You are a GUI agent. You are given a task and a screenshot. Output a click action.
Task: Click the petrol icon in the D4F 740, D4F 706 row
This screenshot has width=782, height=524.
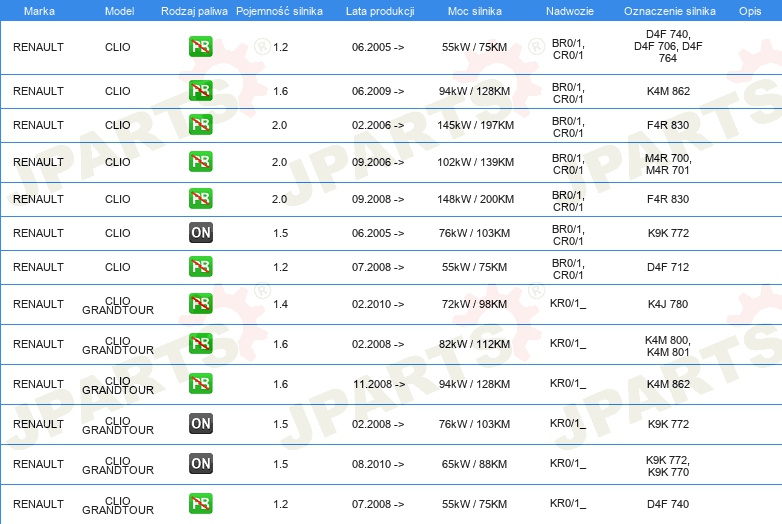pyautogui.click(x=201, y=47)
